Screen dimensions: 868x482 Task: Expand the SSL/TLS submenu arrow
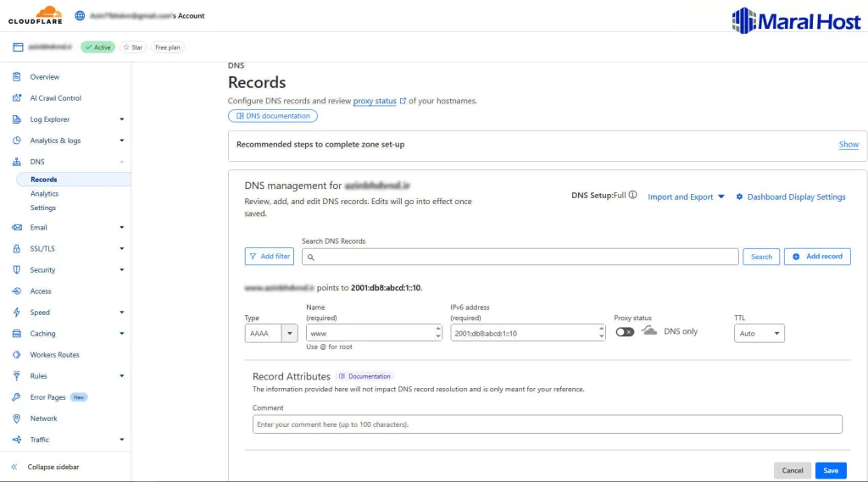122,248
